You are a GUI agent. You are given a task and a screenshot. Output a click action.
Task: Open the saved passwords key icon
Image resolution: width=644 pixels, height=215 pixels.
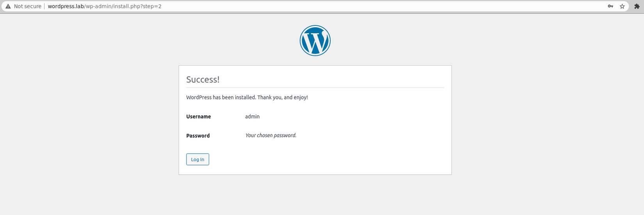coord(610,6)
